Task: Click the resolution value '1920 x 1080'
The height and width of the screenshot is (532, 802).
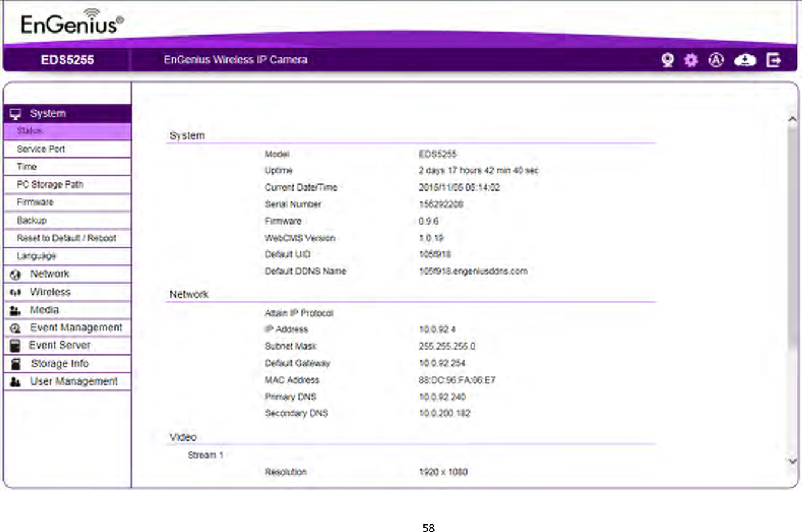Action: pos(443,472)
